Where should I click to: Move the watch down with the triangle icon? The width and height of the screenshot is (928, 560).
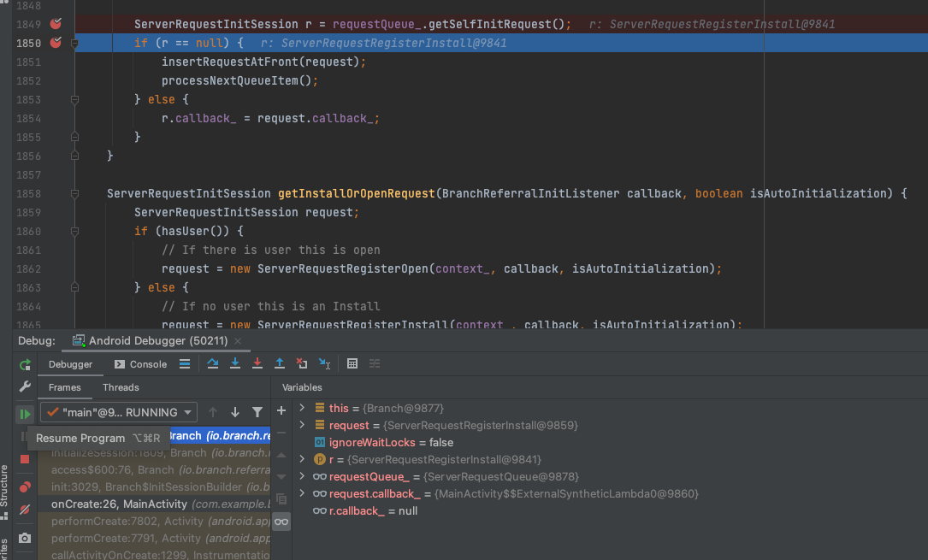(x=281, y=476)
